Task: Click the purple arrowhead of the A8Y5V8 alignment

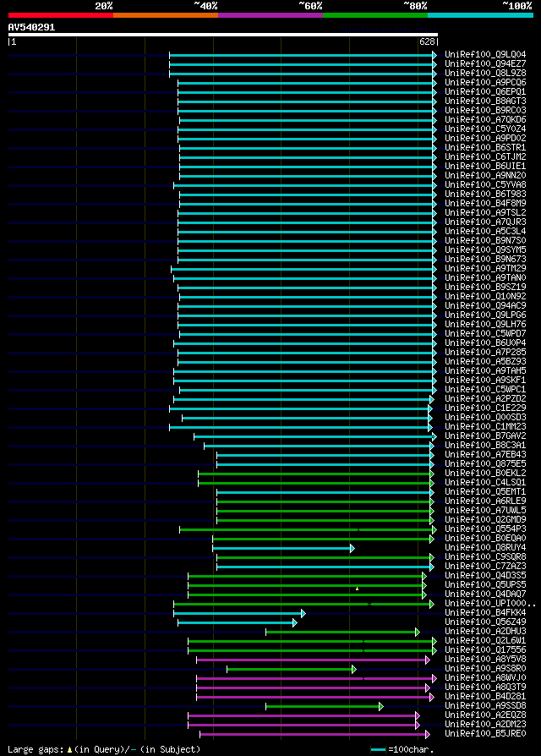Action: (428, 660)
